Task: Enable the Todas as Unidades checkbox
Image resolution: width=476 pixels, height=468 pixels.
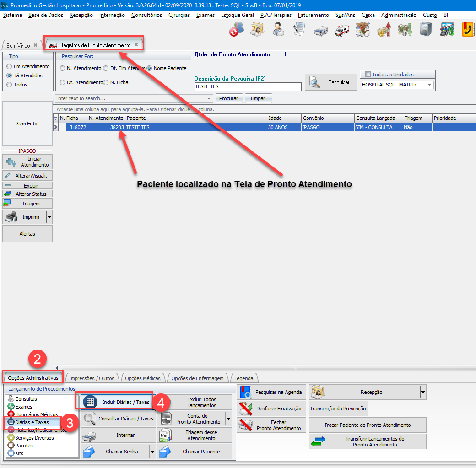Action: point(368,75)
